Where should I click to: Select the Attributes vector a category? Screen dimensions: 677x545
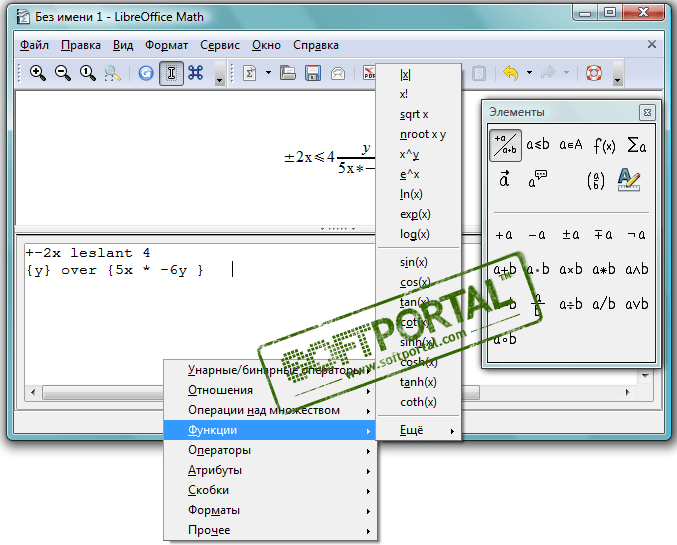504,179
